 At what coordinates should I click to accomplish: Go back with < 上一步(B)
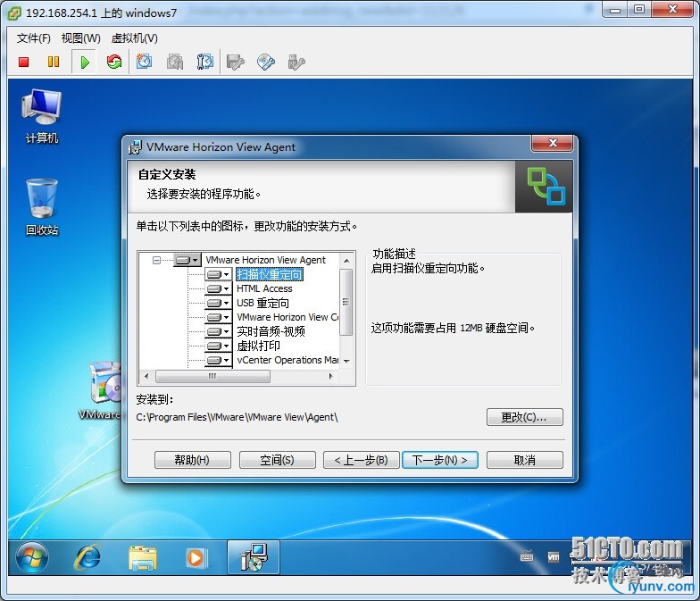click(361, 460)
